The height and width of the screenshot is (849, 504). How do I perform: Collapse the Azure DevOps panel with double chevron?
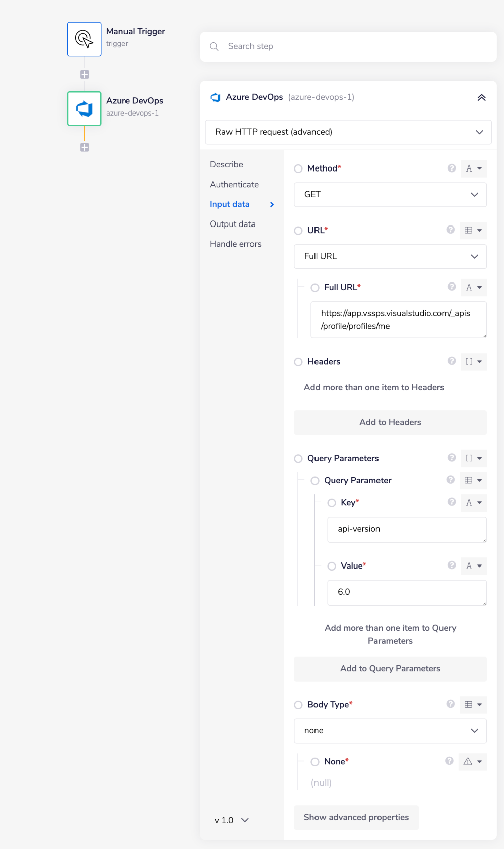click(481, 97)
